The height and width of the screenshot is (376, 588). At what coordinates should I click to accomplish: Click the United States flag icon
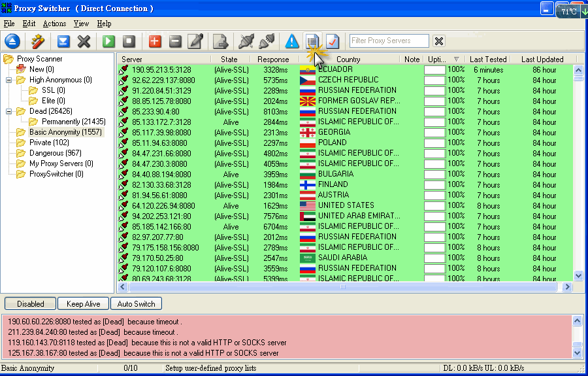pyautogui.click(x=308, y=206)
